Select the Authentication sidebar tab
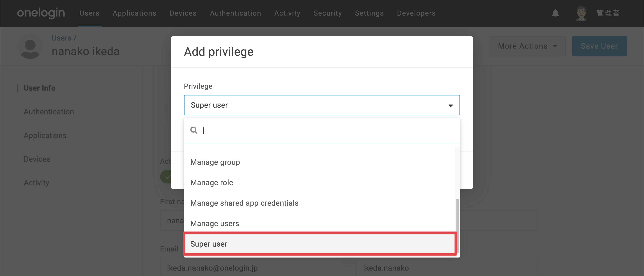Image resolution: width=644 pixels, height=276 pixels. click(x=49, y=112)
